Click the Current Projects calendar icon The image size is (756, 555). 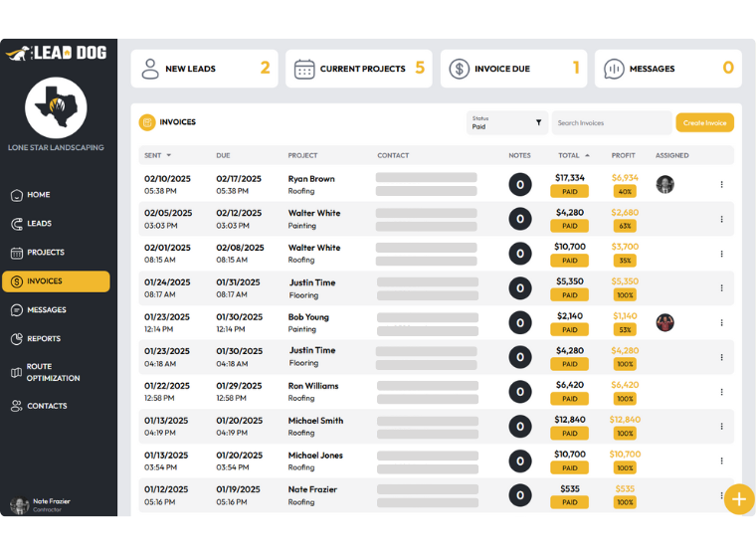[304, 69]
